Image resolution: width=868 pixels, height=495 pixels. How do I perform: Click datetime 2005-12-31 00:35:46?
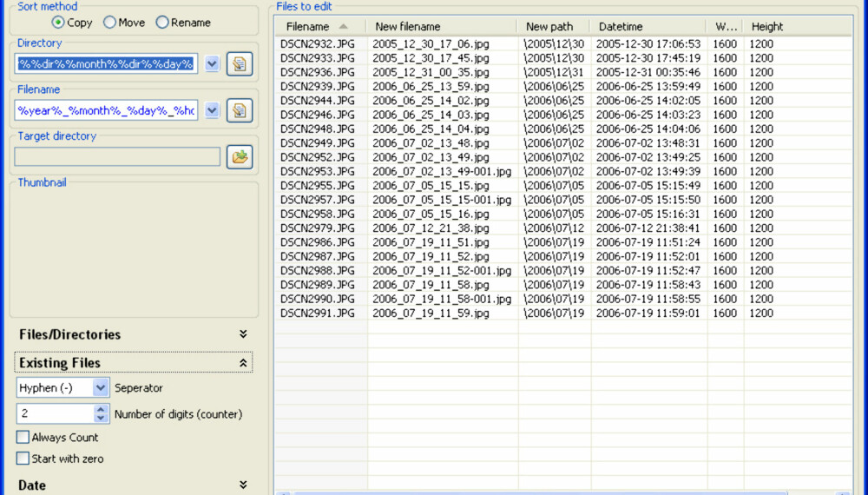tap(648, 73)
